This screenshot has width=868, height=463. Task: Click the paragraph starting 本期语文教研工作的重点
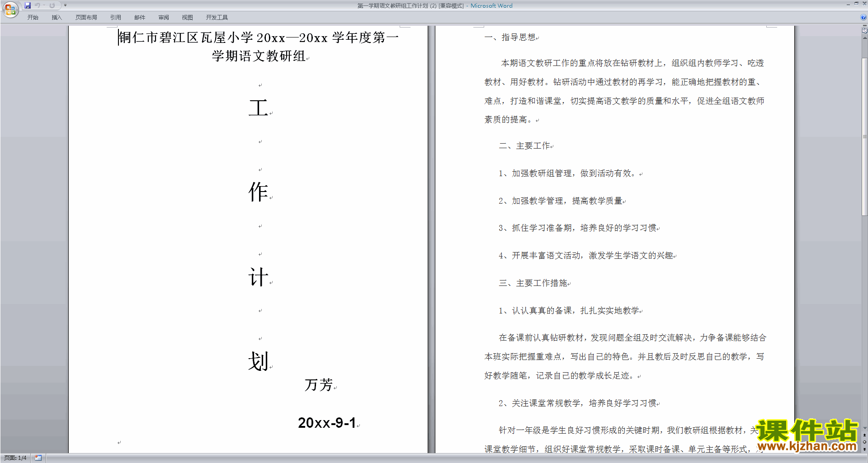coord(624,91)
